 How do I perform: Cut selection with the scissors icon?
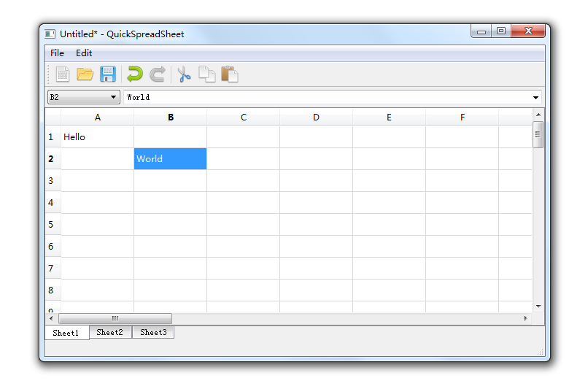(184, 74)
